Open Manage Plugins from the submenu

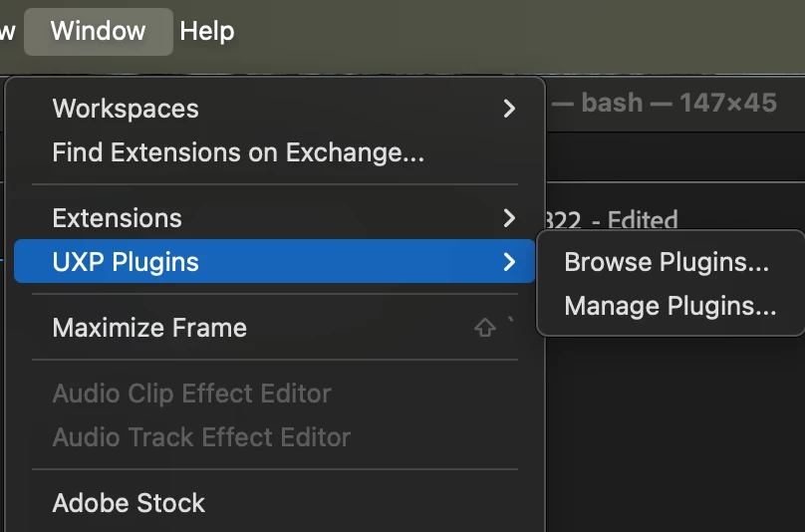[670, 306]
